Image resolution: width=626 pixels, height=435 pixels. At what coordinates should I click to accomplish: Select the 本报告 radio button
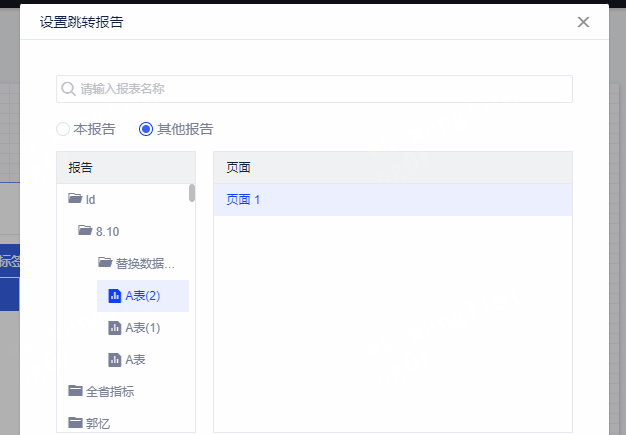click(x=63, y=129)
